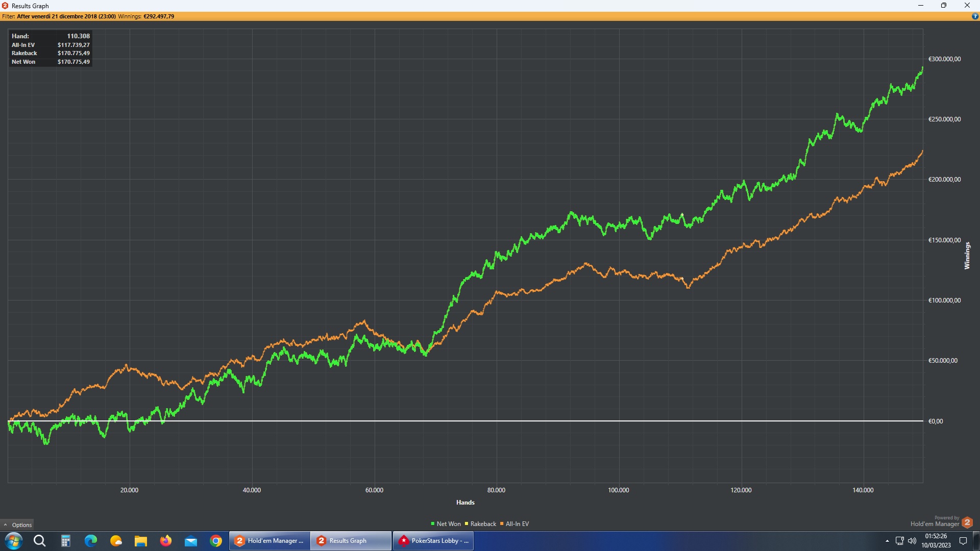The image size is (980, 551).
Task: Click the 100.000 hands x-axis label
Action: point(619,490)
